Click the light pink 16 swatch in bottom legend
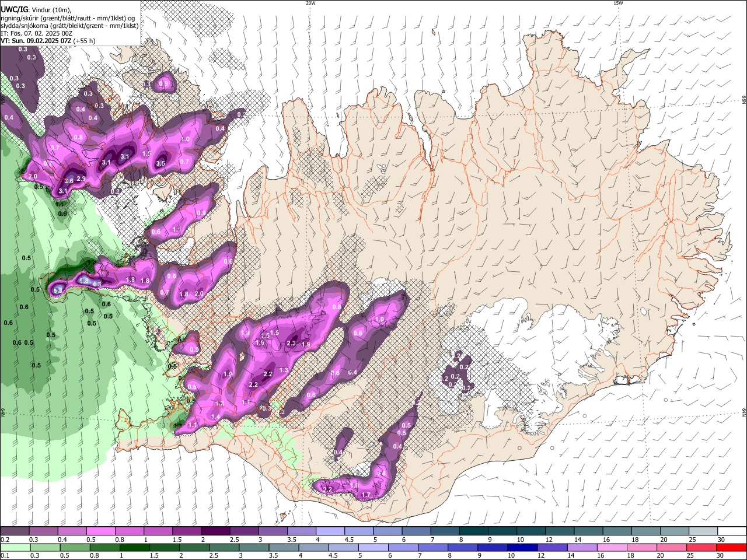Viewport: 747px width, 560px height. (613, 547)
